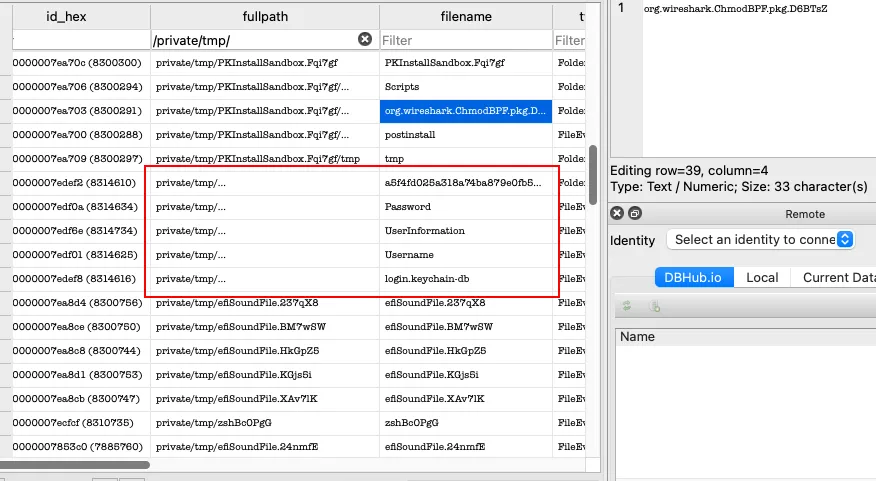This screenshot has height=481, width=876.
Task: Select the efiSoundFile.XAv7lK filename cell
Action: 466,399
